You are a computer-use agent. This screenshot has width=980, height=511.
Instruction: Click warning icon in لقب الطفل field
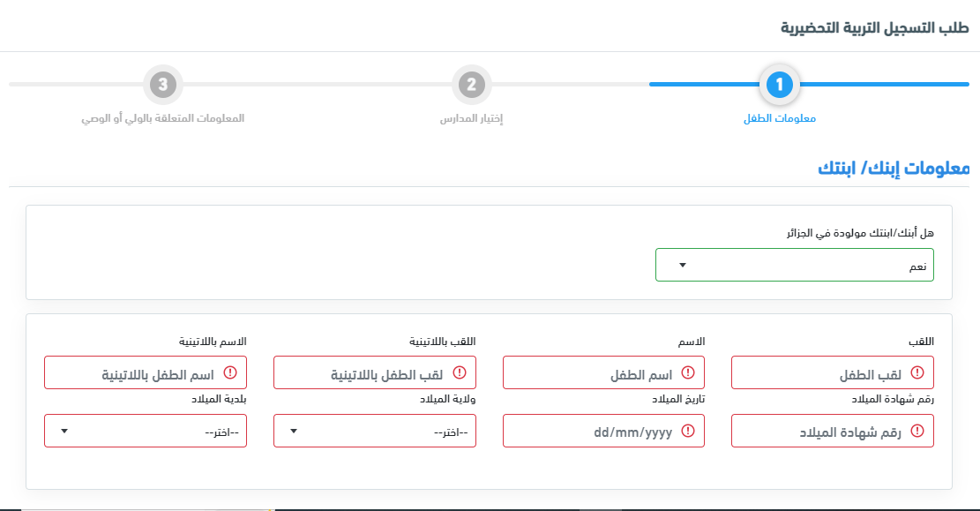(916, 372)
